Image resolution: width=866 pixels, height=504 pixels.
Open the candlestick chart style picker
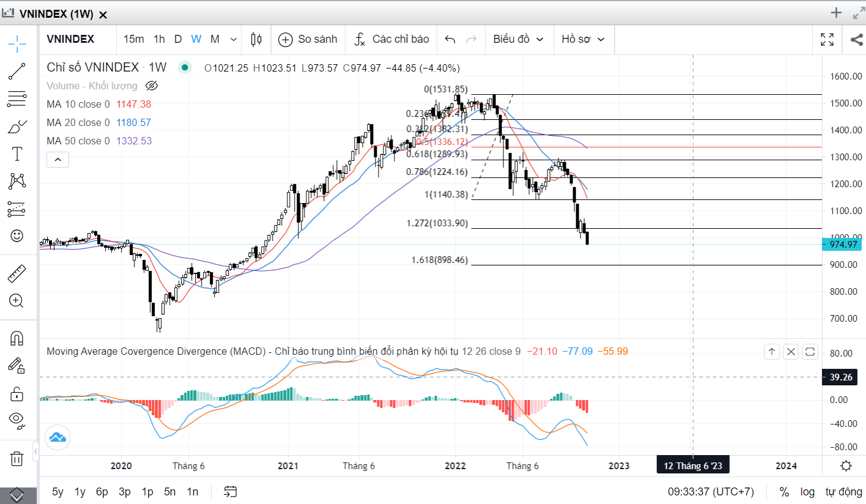[256, 40]
